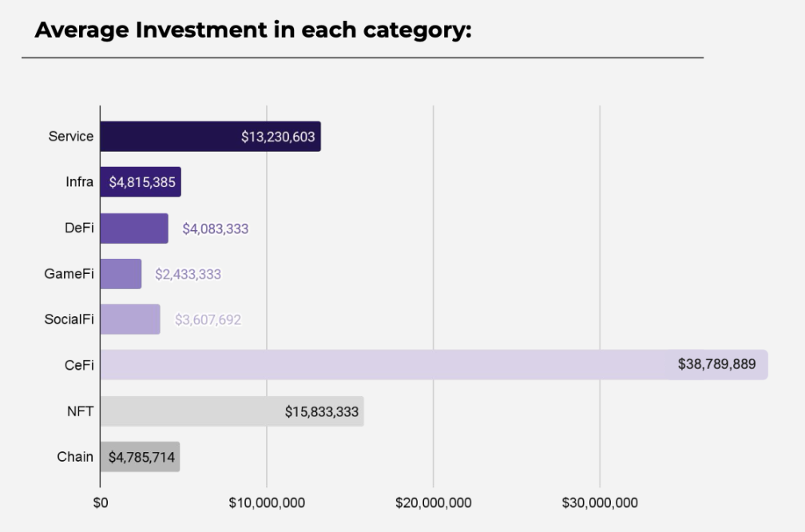This screenshot has width=805, height=532.
Task: Select the $30,000,000 axis tick label
Action: [600, 502]
